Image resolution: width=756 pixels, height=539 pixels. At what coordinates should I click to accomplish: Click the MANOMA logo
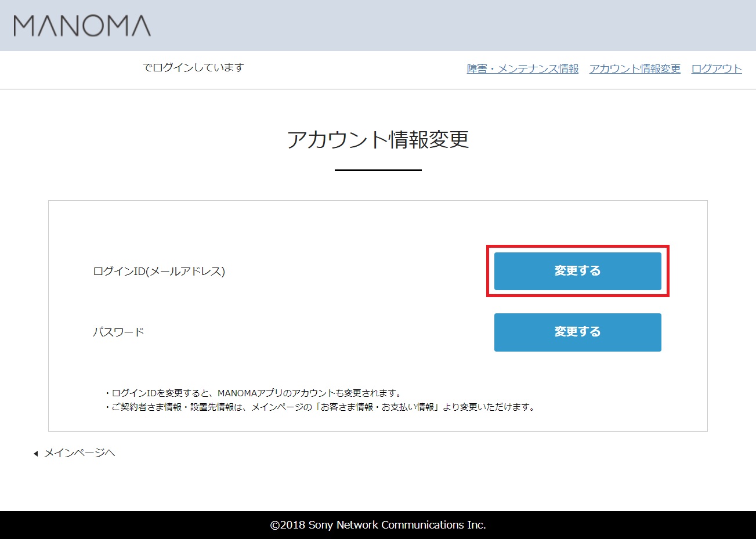pos(82,26)
